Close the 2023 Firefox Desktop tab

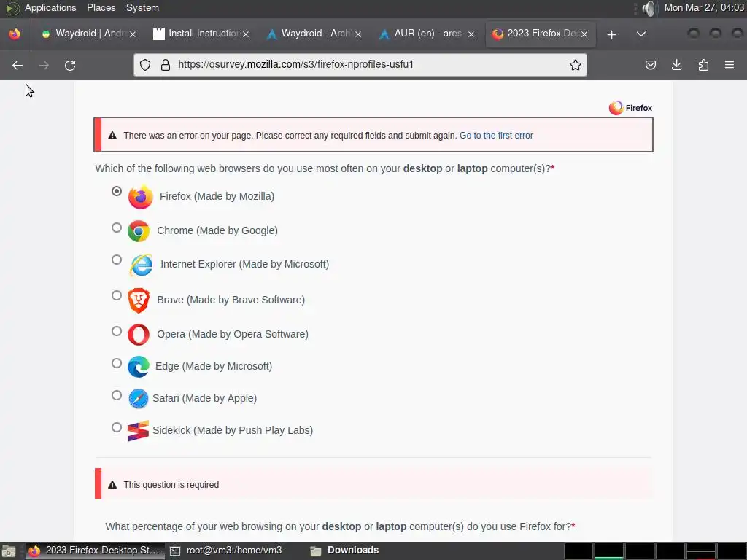(584, 34)
